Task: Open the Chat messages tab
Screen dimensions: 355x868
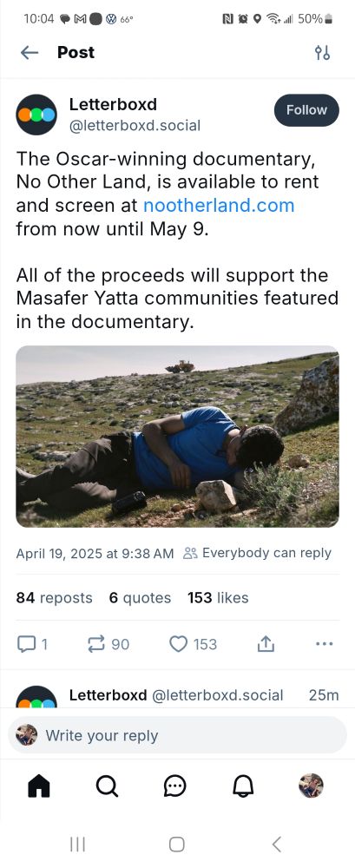Action: 175,786
